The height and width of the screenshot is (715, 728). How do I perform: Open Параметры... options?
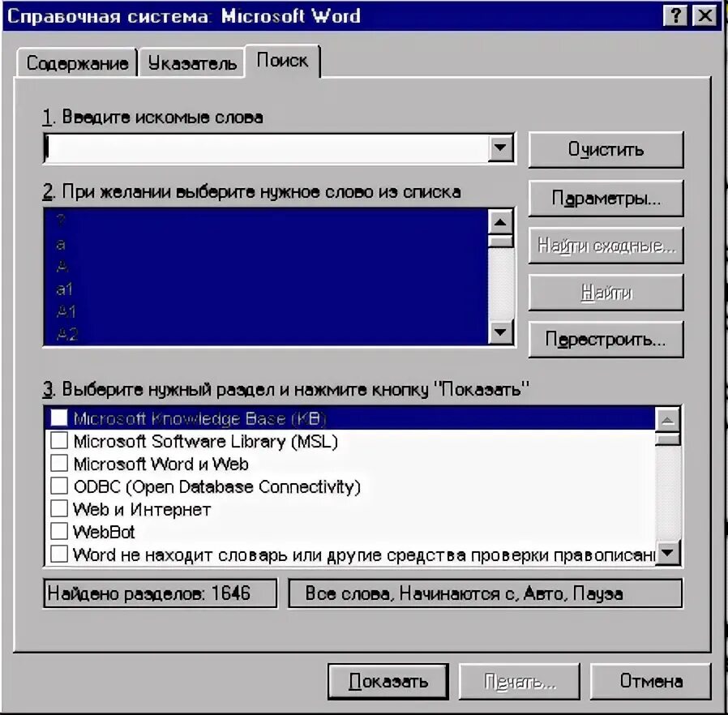click(606, 199)
